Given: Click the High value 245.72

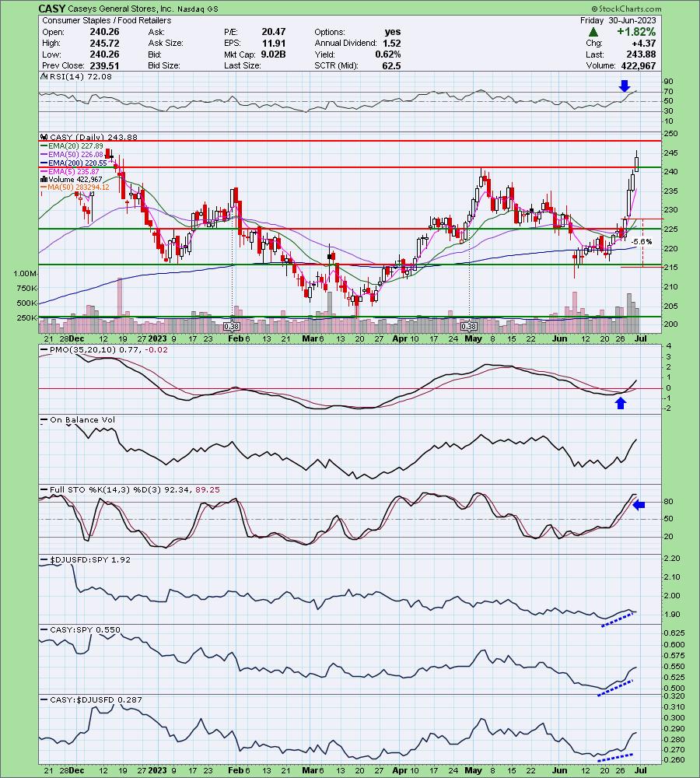Looking at the screenshot, I should (x=104, y=43).
